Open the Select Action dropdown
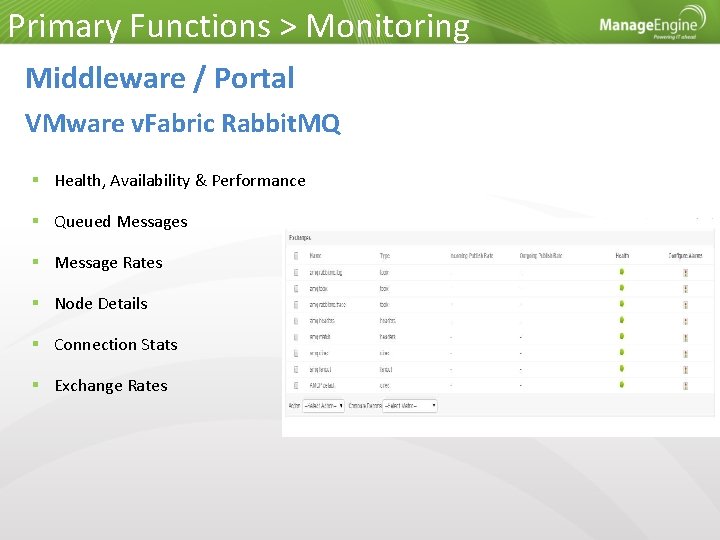 point(323,406)
